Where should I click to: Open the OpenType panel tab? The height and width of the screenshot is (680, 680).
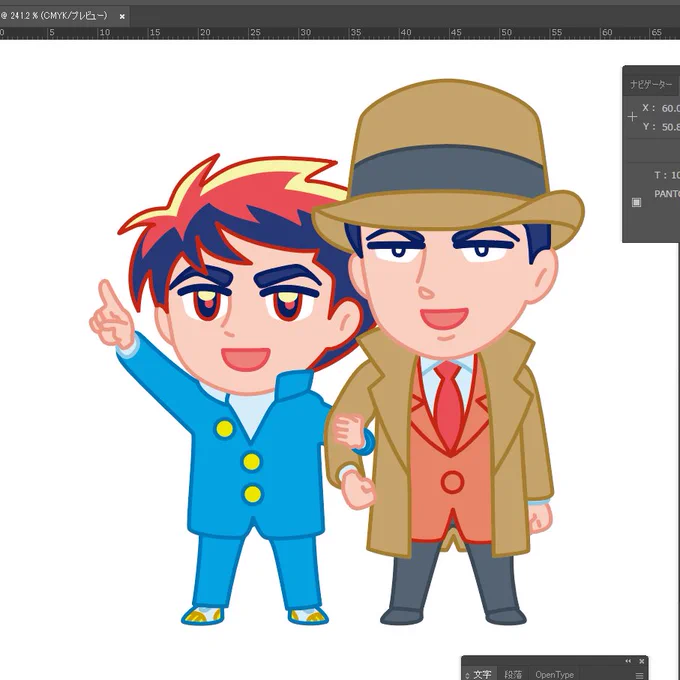[x=554, y=674]
